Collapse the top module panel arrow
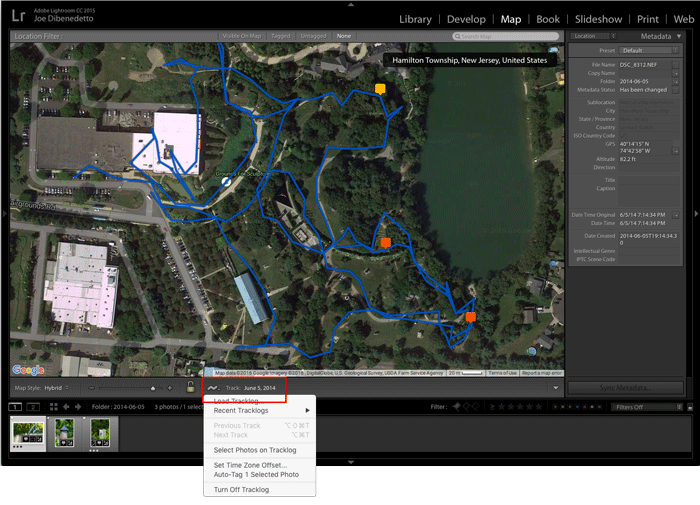Viewport: 700px width, 505px height. coord(351,4)
